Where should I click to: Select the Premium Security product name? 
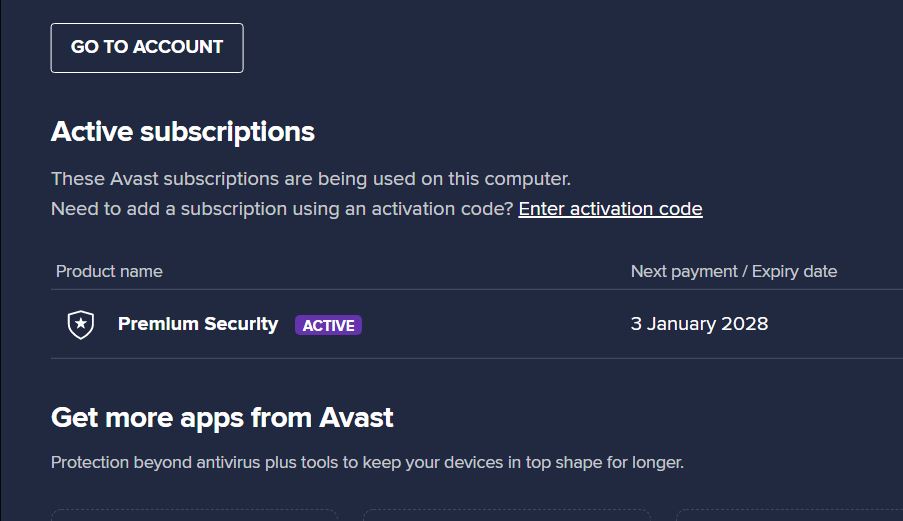point(198,324)
